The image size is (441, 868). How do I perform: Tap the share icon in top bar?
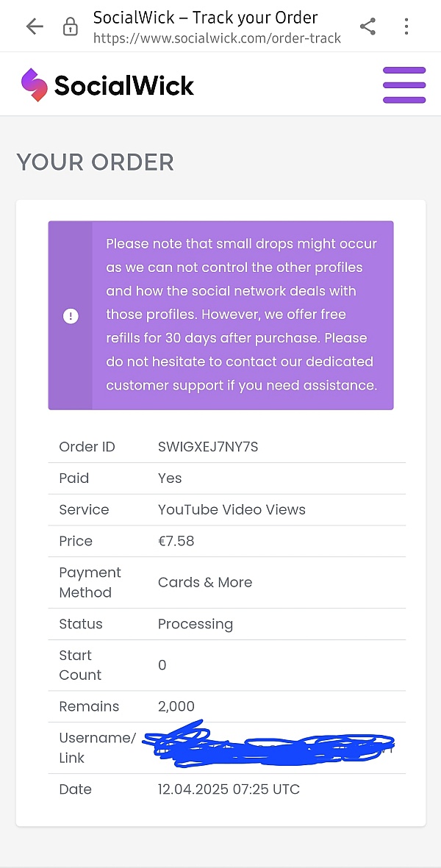367,27
